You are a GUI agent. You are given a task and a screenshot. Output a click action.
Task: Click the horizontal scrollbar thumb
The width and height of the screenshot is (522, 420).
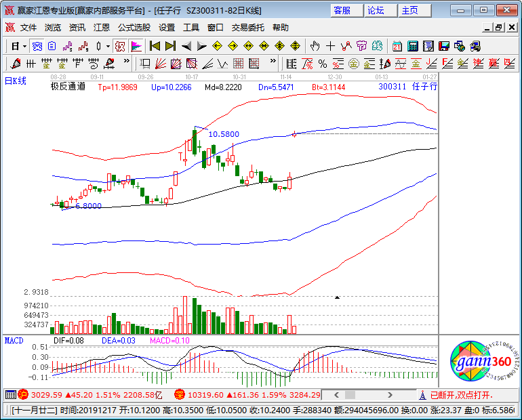(350, 395)
